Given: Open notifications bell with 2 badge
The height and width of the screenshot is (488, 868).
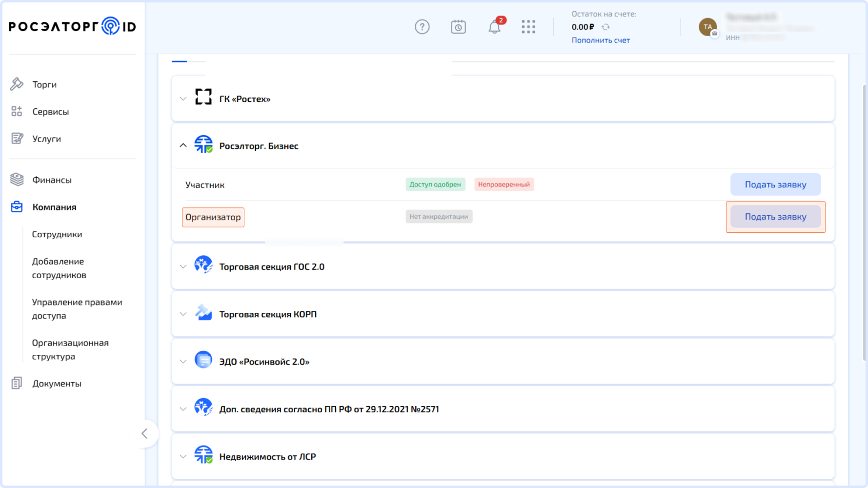Looking at the screenshot, I should click(494, 27).
